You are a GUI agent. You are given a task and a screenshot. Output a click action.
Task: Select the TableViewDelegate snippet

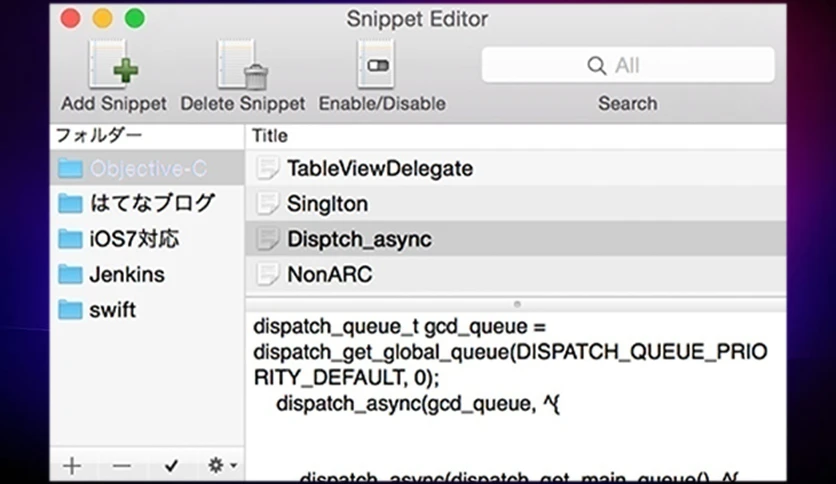coord(516,168)
